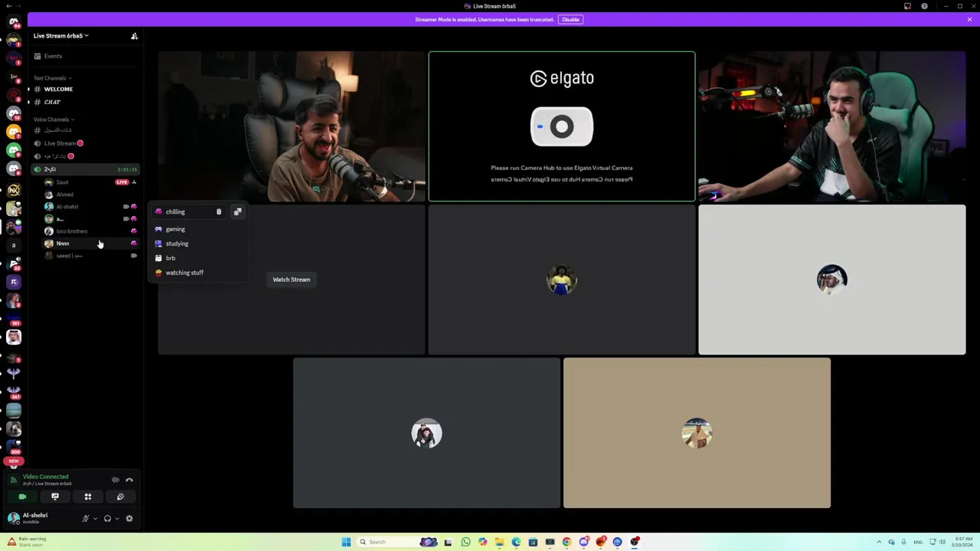Open File Explorer from the taskbar
This screenshot has width=980, height=551.
[x=499, y=542]
